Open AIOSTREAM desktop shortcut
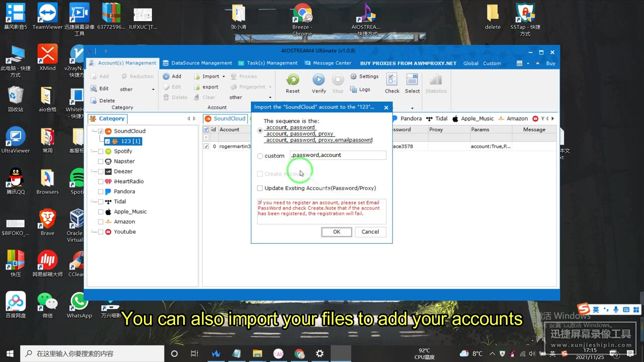Viewport: 644px width, 362px height. pos(366,20)
